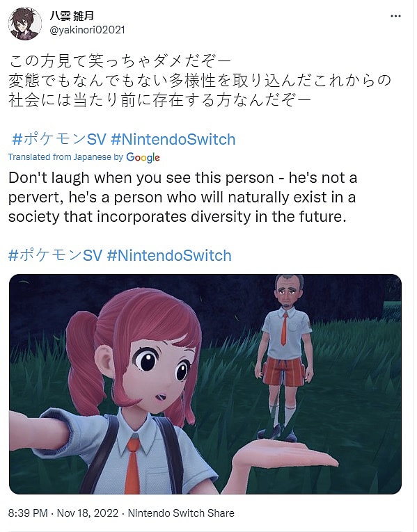Open the #NintendoSwitch hashtag in the original text
Screen dimensions: 417x532
[x=173, y=139]
